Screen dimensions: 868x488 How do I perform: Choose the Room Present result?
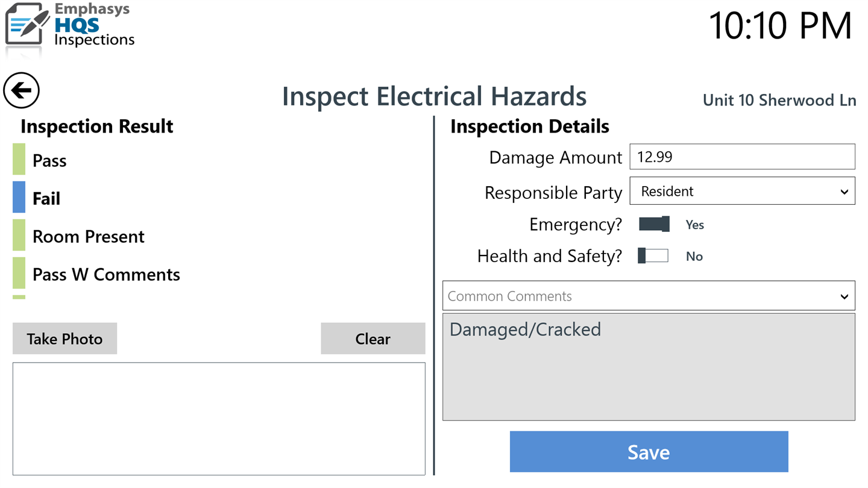[x=88, y=237]
